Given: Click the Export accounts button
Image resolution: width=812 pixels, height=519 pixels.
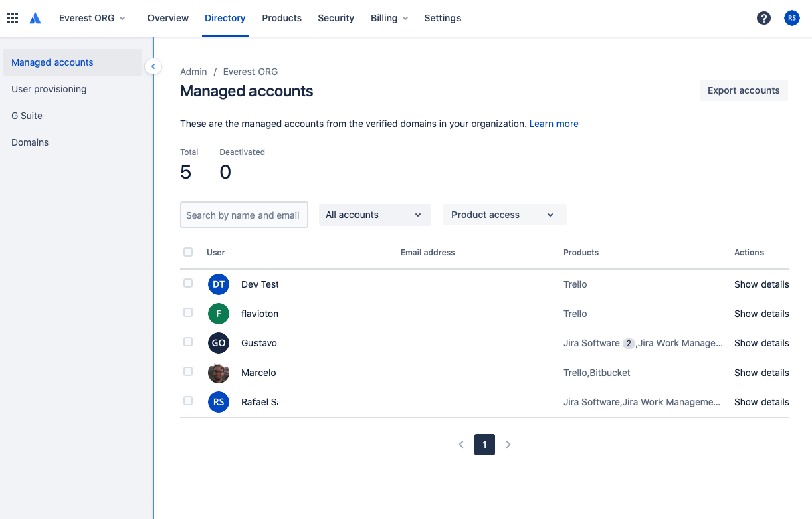Looking at the screenshot, I should pos(744,90).
